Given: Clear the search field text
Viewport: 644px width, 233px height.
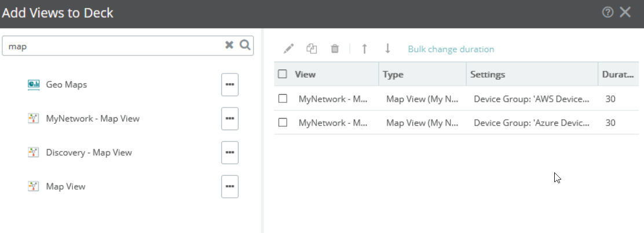Looking at the screenshot, I should pos(229,45).
